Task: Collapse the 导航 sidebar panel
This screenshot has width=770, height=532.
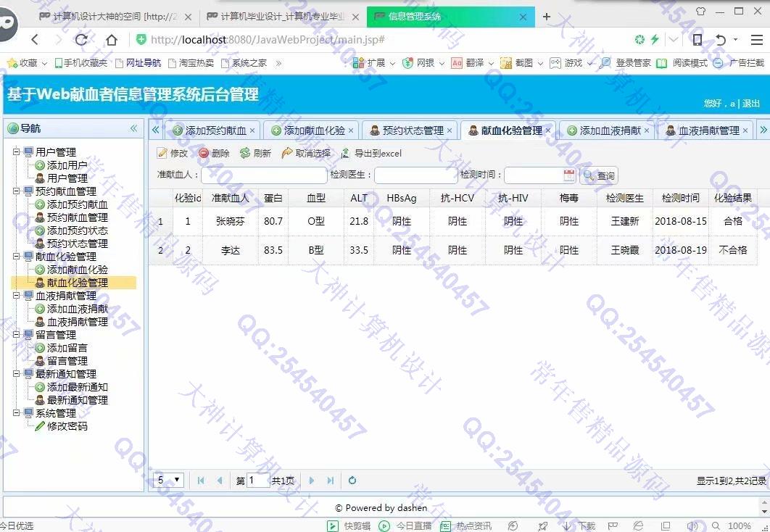Action: pyautogui.click(x=133, y=128)
